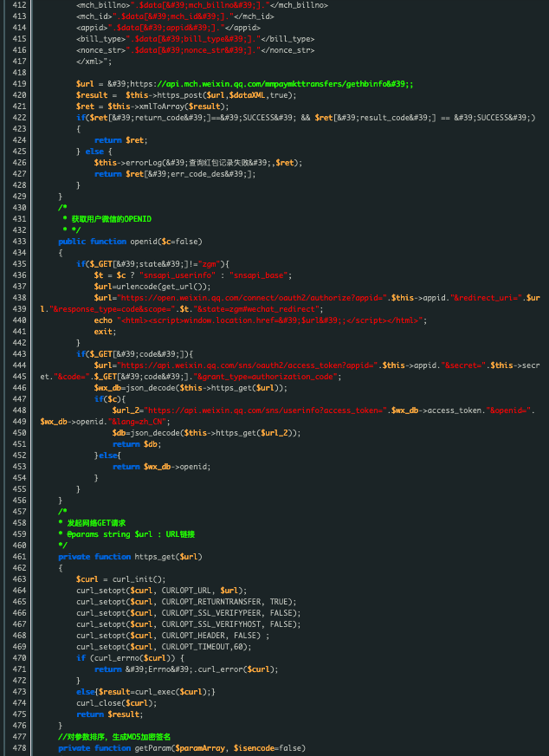This screenshot has width=549, height=756.
Task: Click the 'curl_close($curl);' line
Action: click(x=117, y=703)
